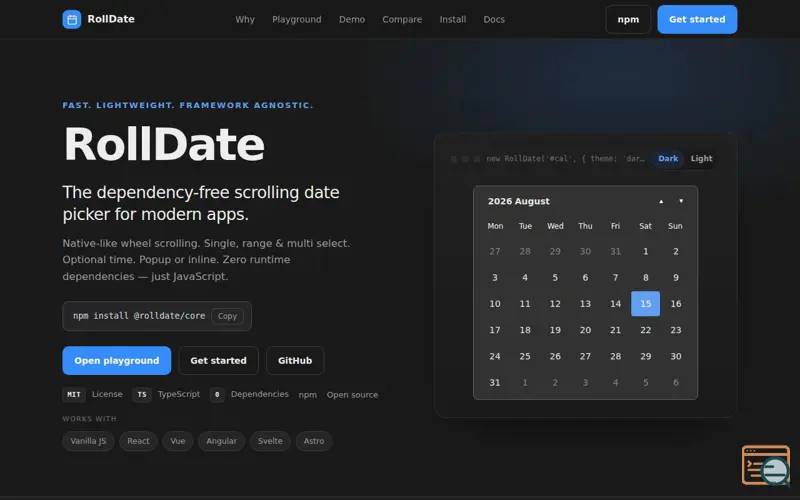Go to previous month with up arrow
The width and height of the screenshot is (800, 500).
click(x=661, y=201)
